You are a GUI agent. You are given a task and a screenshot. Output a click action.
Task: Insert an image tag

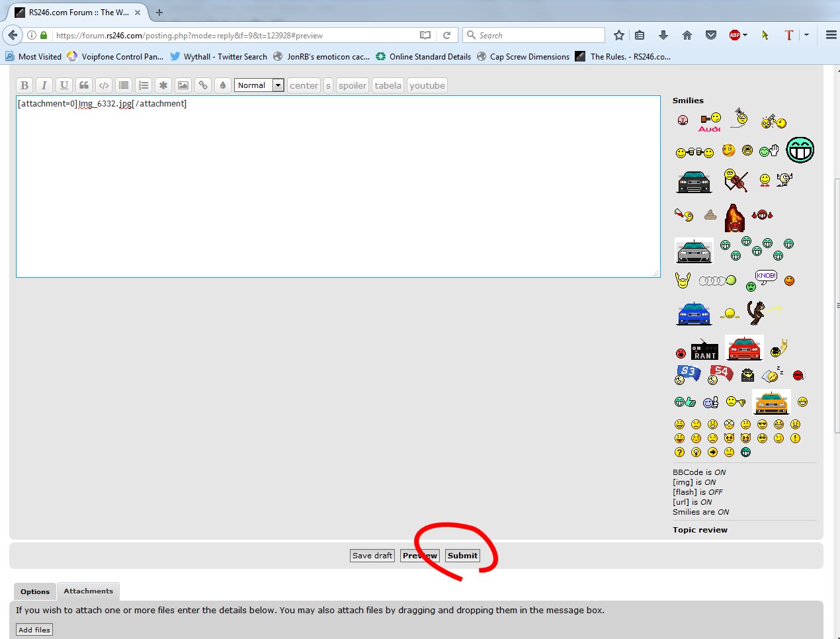[x=183, y=85]
